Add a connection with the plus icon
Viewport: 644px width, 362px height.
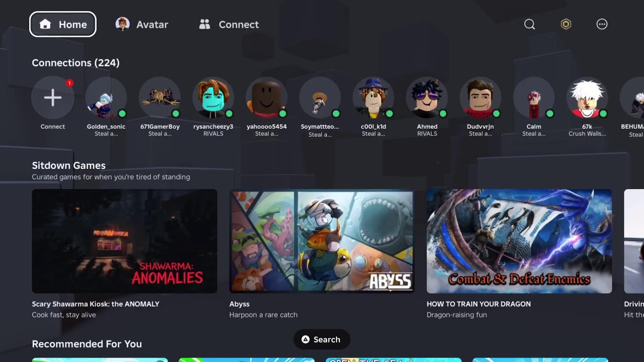coord(53,98)
